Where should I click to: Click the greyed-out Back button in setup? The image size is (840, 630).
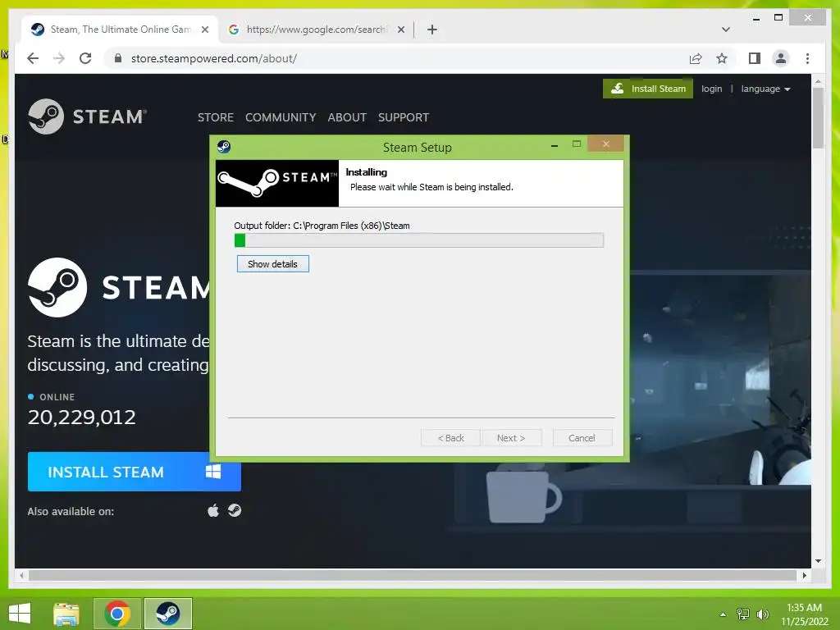(450, 438)
